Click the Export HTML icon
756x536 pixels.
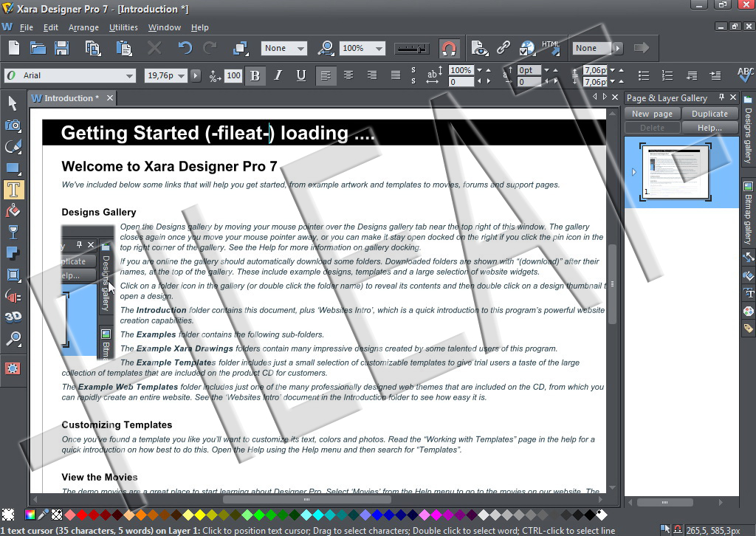click(x=551, y=47)
